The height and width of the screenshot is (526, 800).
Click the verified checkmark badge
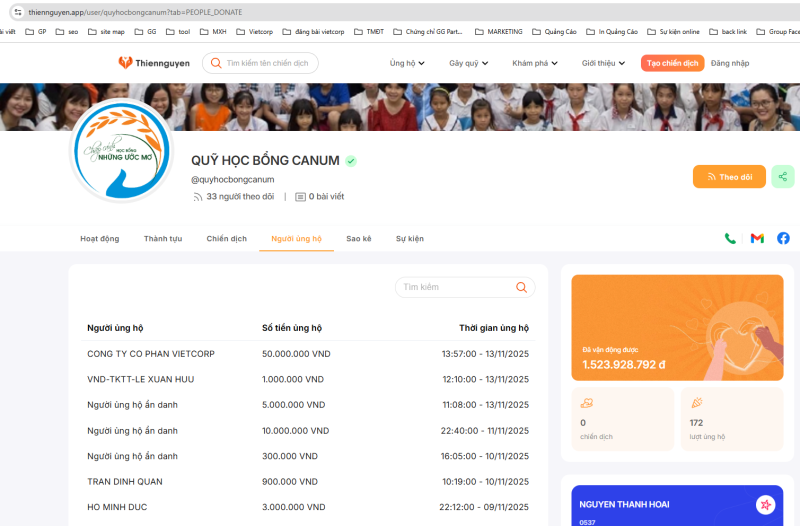[x=351, y=161]
